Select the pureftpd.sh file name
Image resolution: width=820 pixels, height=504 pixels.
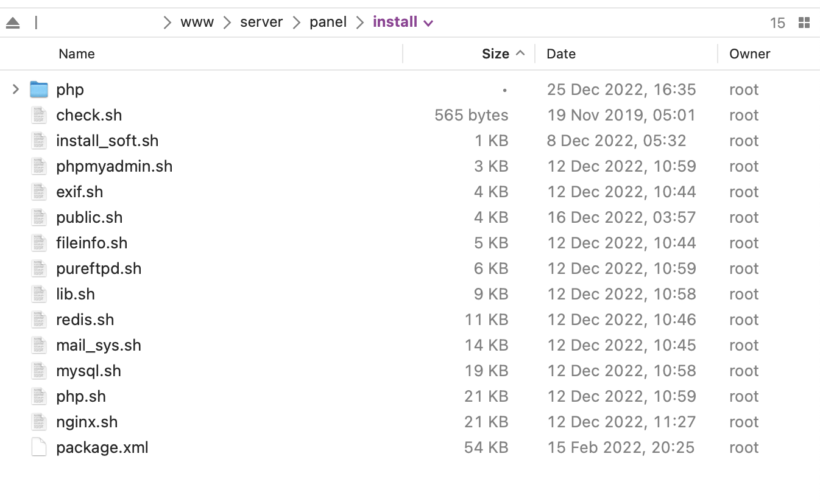[x=99, y=268]
